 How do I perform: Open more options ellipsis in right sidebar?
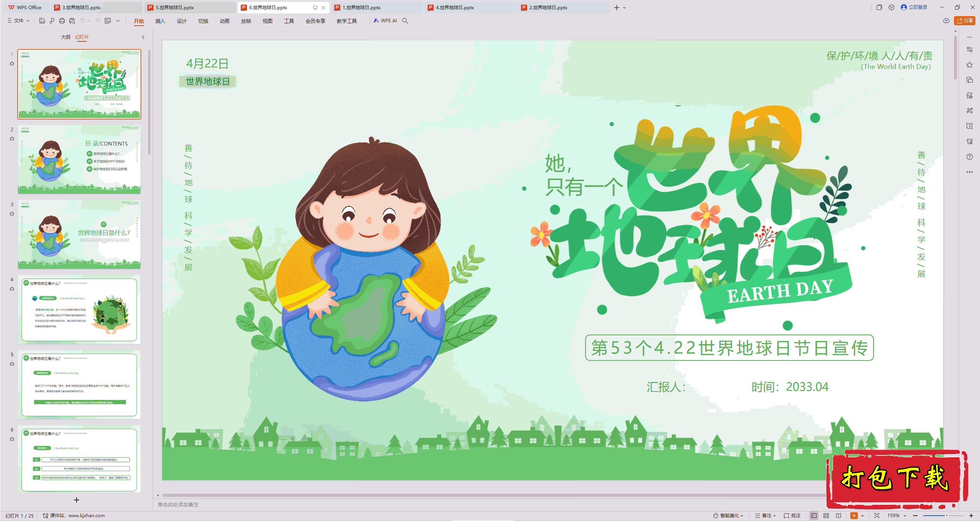coord(970,172)
